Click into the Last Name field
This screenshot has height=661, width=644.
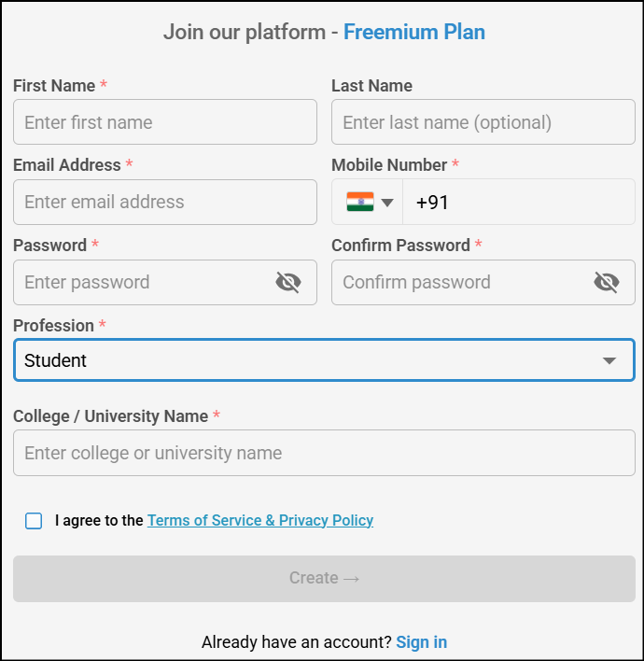click(483, 122)
